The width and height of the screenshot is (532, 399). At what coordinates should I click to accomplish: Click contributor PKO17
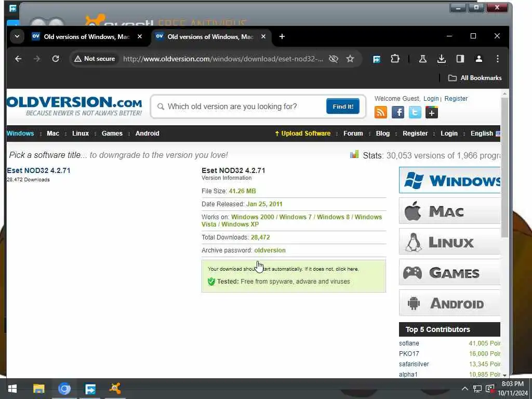409,353
